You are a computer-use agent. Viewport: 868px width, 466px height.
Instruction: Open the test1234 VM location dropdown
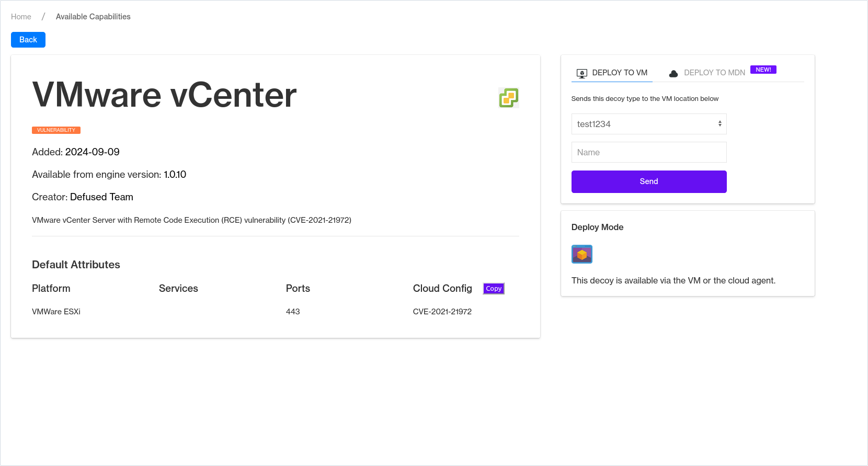[649, 124]
